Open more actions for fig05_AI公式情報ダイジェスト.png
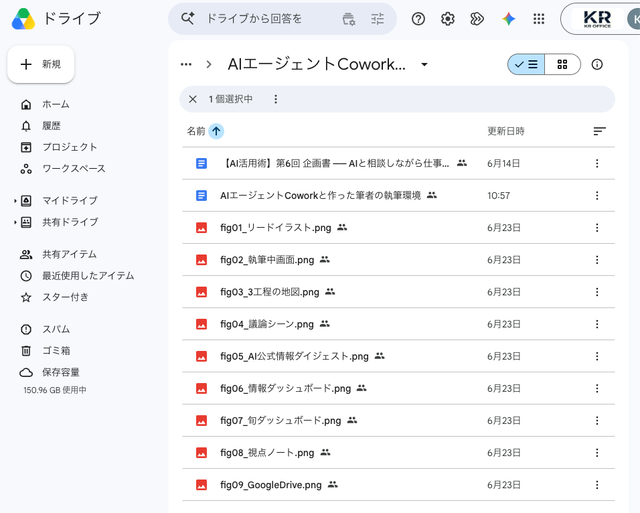640x513 pixels. pos(597,356)
